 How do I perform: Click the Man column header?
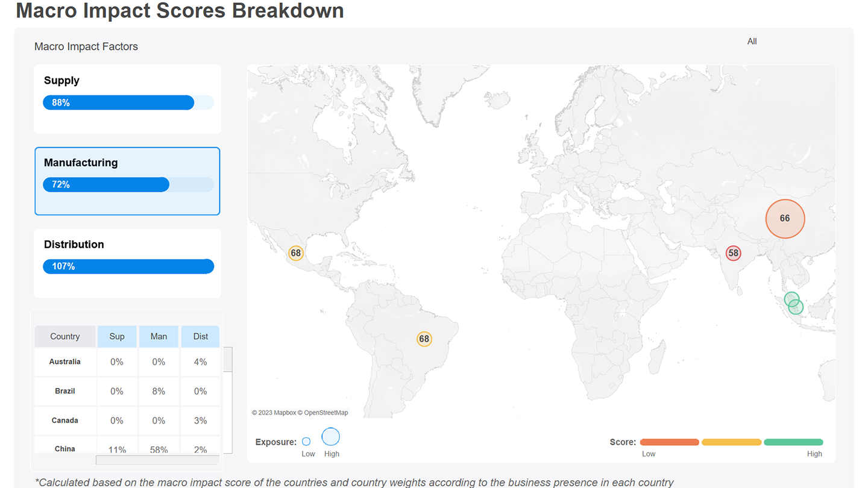(x=159, y=336)
